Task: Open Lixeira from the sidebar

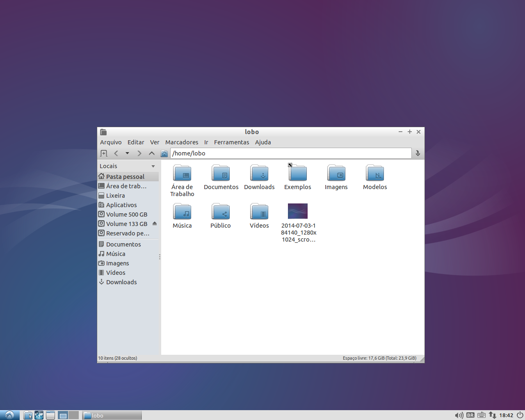Action: (x=116, y=195)
